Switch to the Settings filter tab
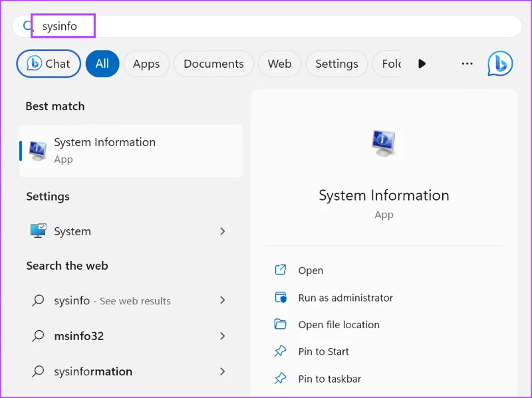Image resolution: width=532 pixels, height=398 pixels. tap(336, 63)
